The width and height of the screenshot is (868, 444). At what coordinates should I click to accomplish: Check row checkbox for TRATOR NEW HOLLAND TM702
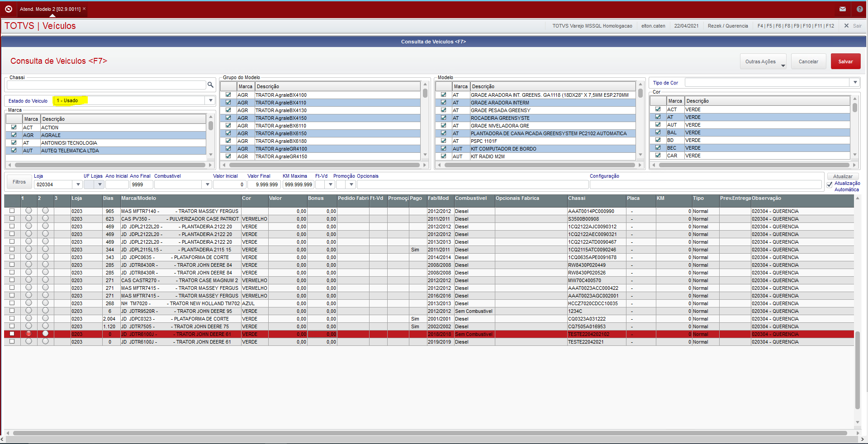click(12, 303)
